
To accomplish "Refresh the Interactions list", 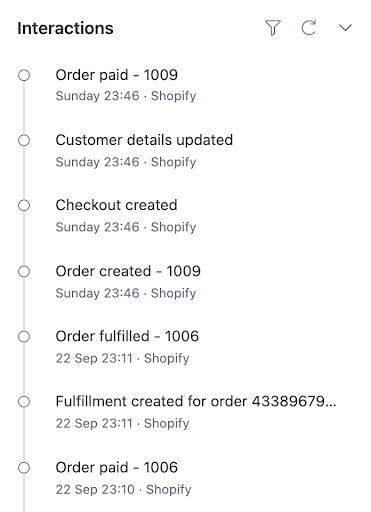I will (309, 28).
